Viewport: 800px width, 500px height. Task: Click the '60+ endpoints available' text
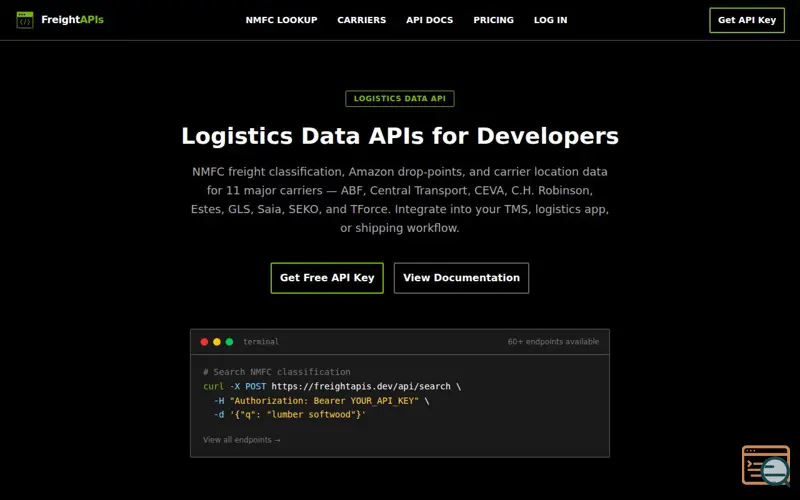pos(554,342)
